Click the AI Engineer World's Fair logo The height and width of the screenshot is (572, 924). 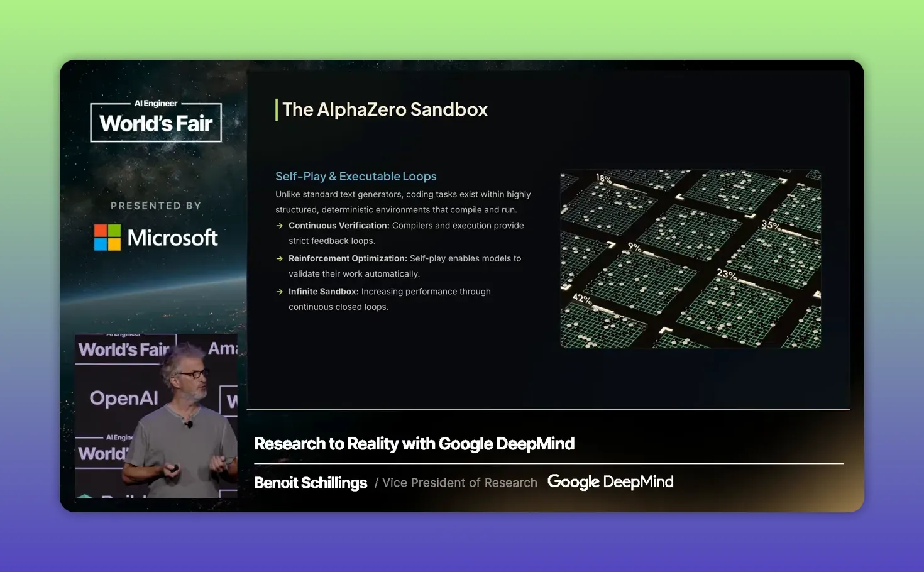click(156, 121)
